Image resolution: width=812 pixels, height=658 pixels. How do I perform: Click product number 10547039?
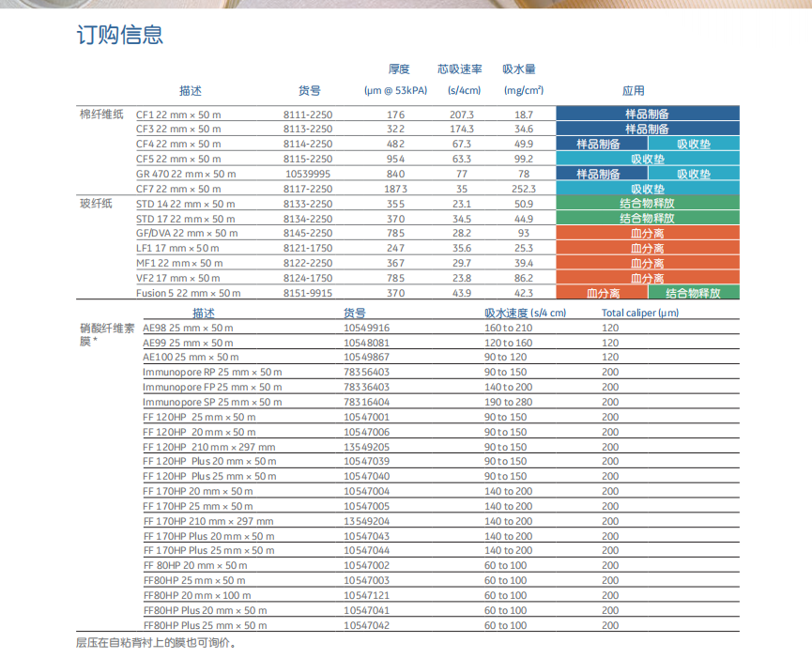click(x=367, y=461)
